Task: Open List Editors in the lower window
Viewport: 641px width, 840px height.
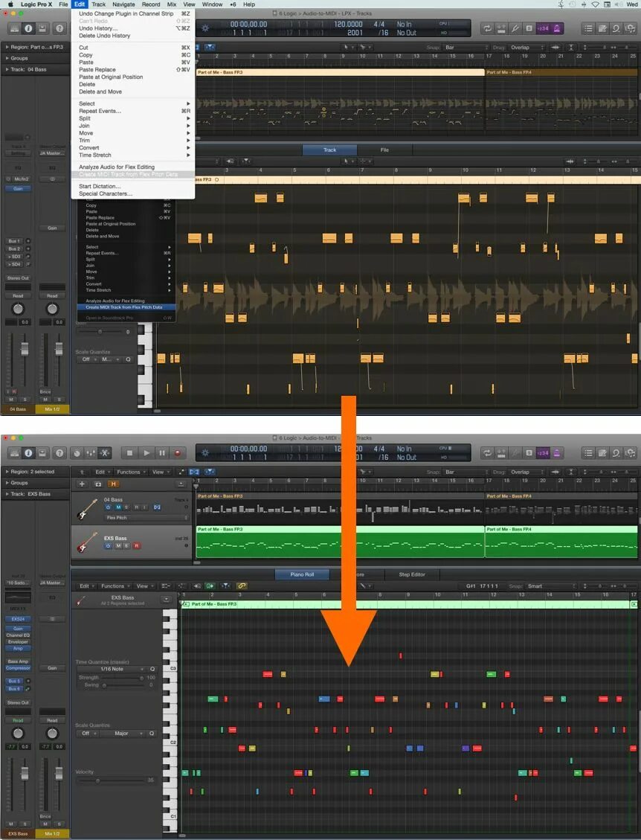Action: pyautogui.click(x=588, y=453)
